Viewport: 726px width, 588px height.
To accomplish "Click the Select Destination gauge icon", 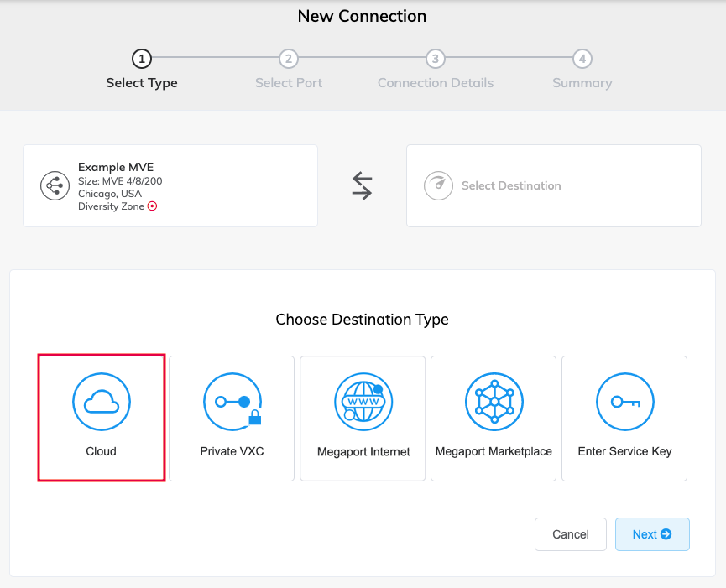I will pyautogui.click(x=438, y=185).
